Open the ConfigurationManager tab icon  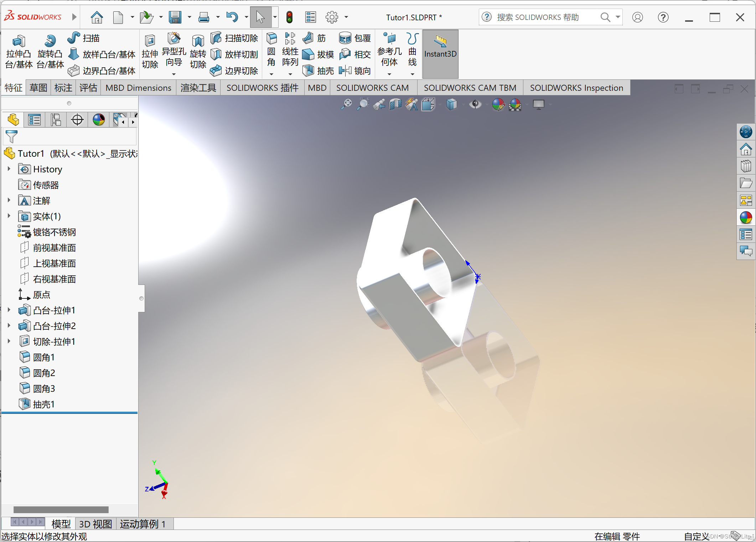(x=56, y=120)
